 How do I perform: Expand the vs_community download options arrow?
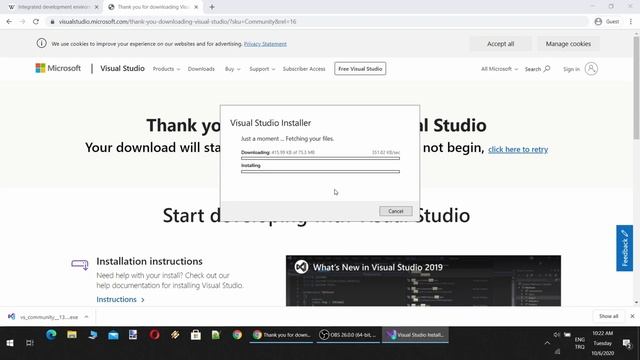(86, 317)
